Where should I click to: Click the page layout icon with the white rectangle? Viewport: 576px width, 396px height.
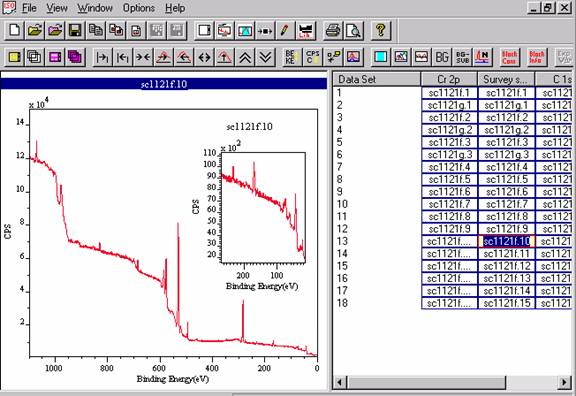[204, 30]
